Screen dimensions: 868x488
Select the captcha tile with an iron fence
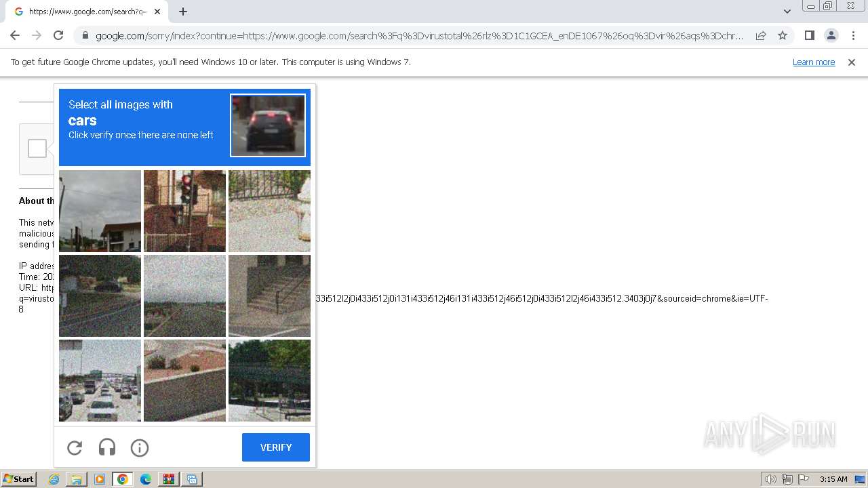(x=269, y=211)
